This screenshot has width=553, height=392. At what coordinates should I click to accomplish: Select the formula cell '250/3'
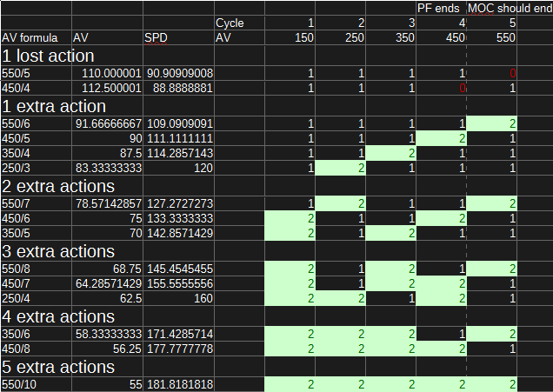(x=36, y=168)
